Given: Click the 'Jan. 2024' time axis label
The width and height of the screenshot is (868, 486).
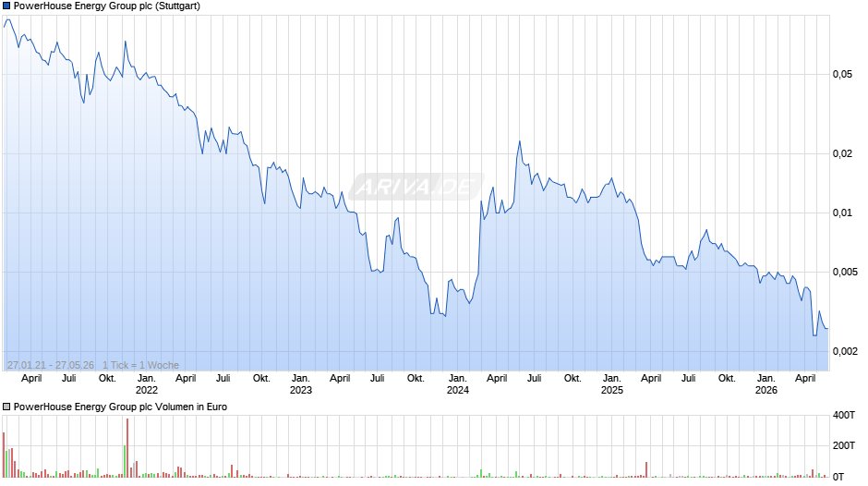Looking at the screenshot, I should tap(458, 384).
